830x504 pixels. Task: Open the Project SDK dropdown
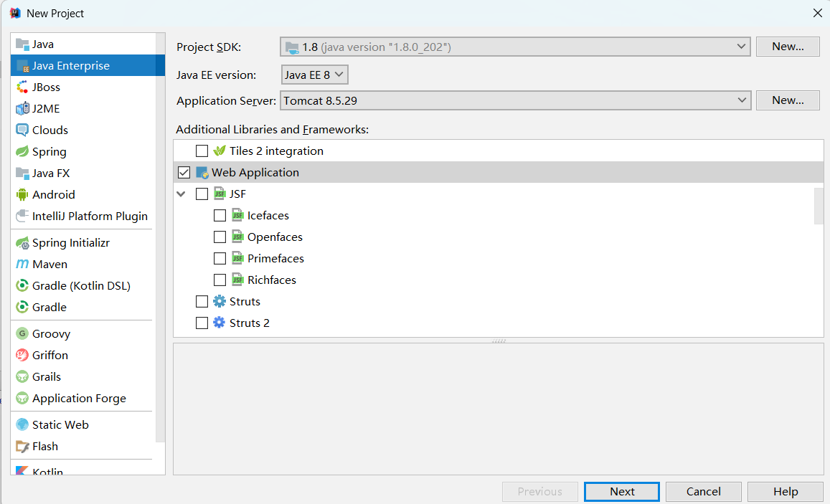[x=515, y=47]
